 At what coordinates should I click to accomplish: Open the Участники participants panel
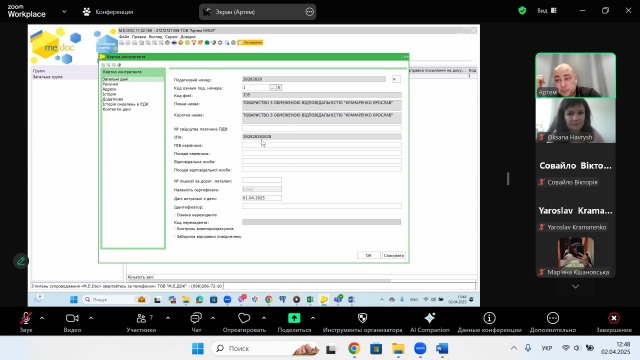point(141,318)
